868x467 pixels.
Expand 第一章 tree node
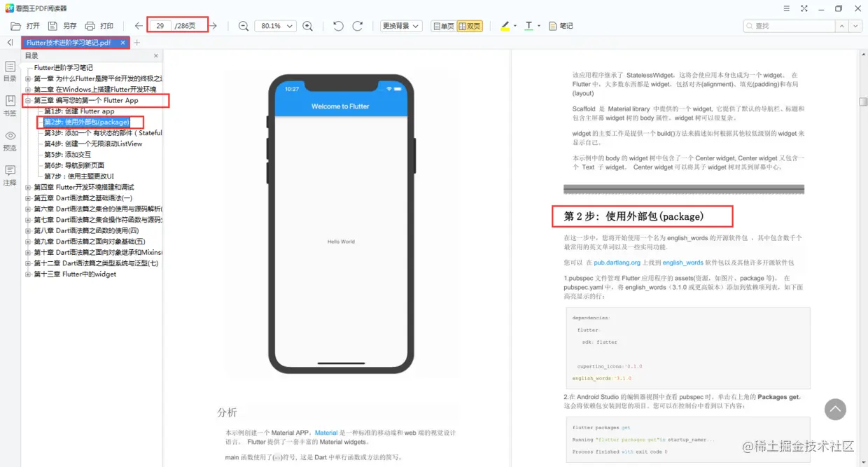tap(28, 79)
